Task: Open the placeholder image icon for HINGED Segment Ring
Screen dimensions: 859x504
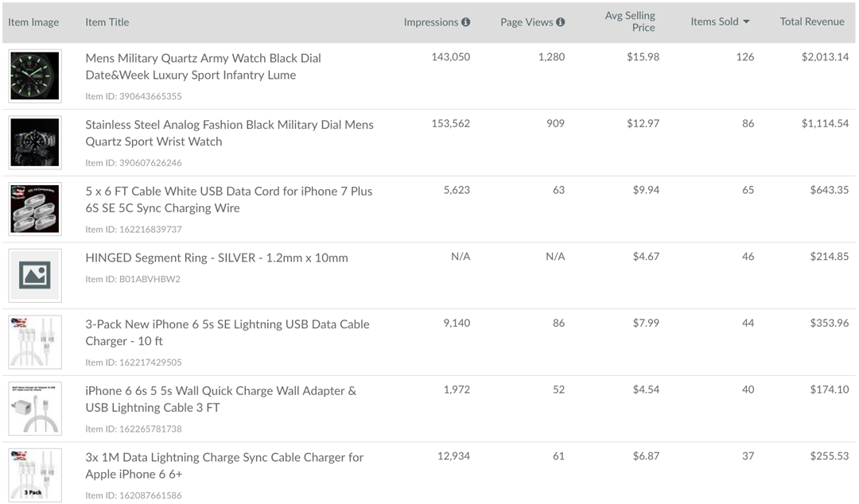Action: tap(35, 275)
